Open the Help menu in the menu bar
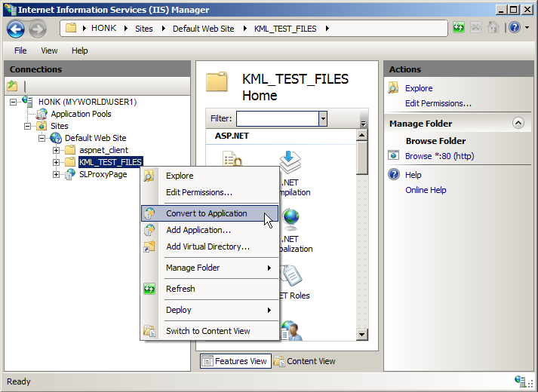Image resolution: width=538 pixels, height=392 pixels. click(x=79, y=51)
